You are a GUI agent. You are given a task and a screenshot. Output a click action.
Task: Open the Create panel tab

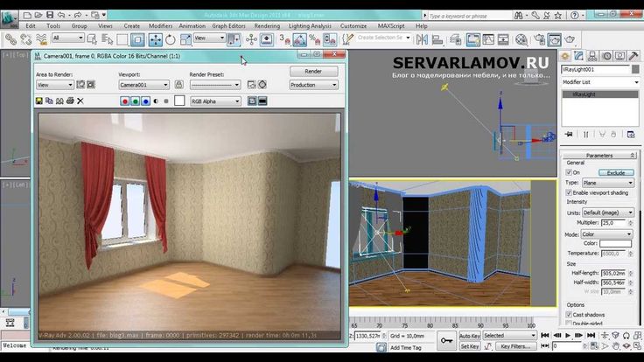pyautogui.click(x=564, y=56)
